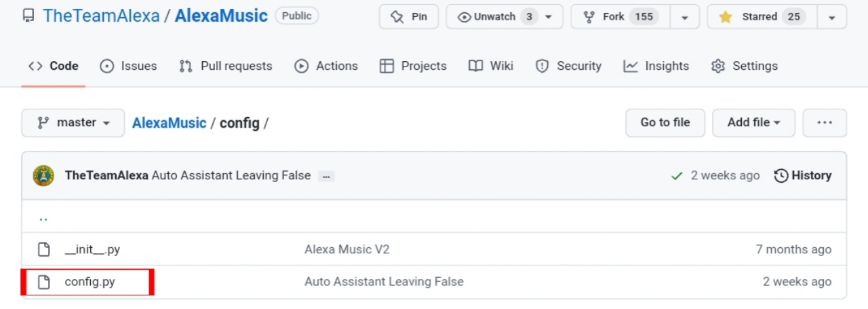Open the Pull requests tab
Viewport: 868px width, 309px height.
[x=225, y=66]
